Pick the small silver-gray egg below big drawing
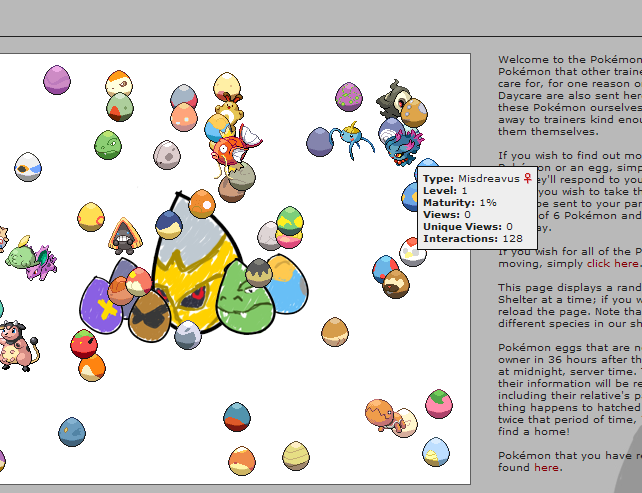Viewport: 642px width, 493px height. pos(188,335)
